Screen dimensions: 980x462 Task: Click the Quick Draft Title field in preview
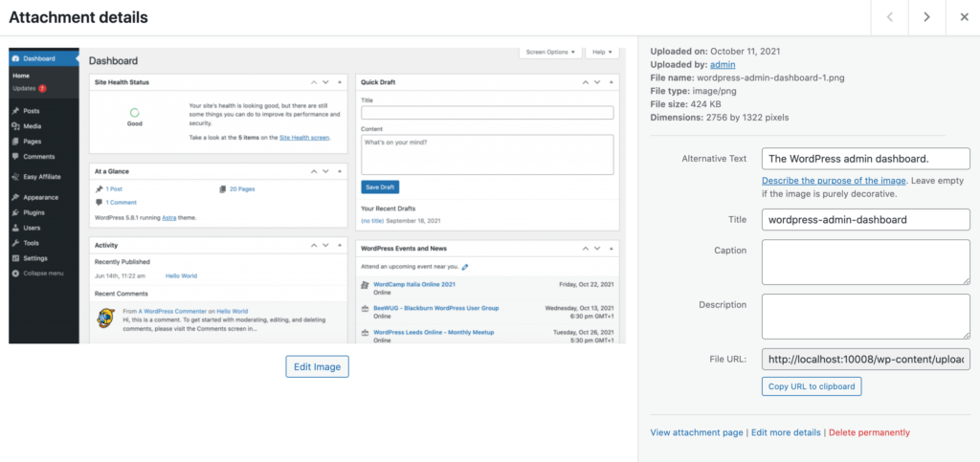tap(487, 113)
